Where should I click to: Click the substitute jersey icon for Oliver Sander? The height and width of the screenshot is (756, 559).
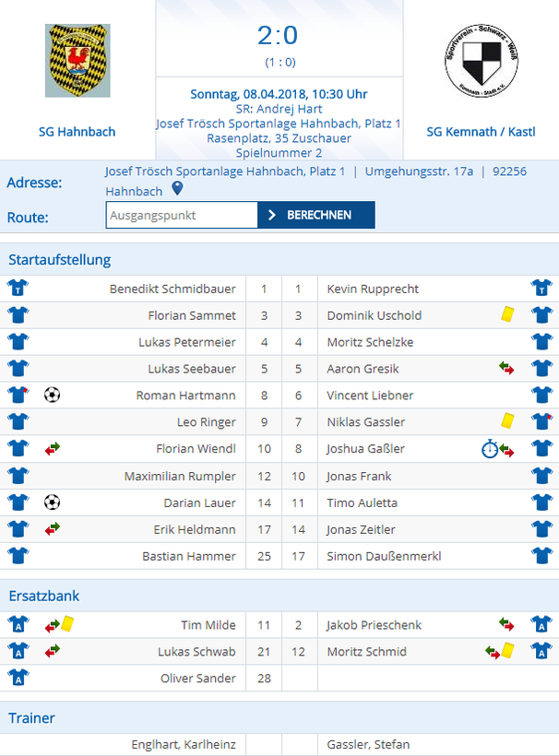(18, 677)
